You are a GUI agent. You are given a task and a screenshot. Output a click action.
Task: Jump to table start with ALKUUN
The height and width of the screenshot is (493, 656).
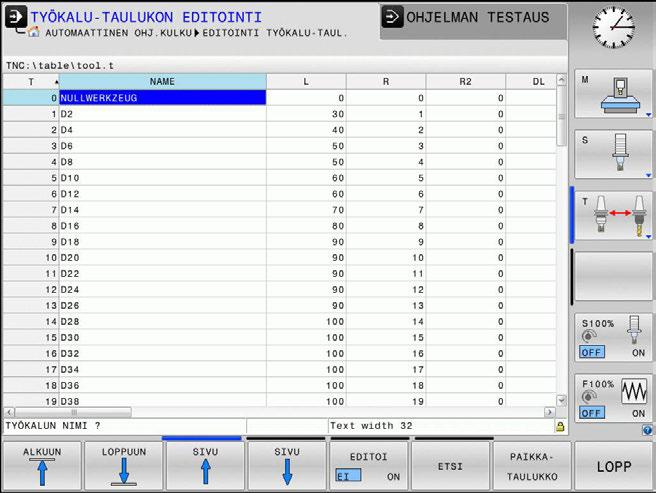click(42, 466)
